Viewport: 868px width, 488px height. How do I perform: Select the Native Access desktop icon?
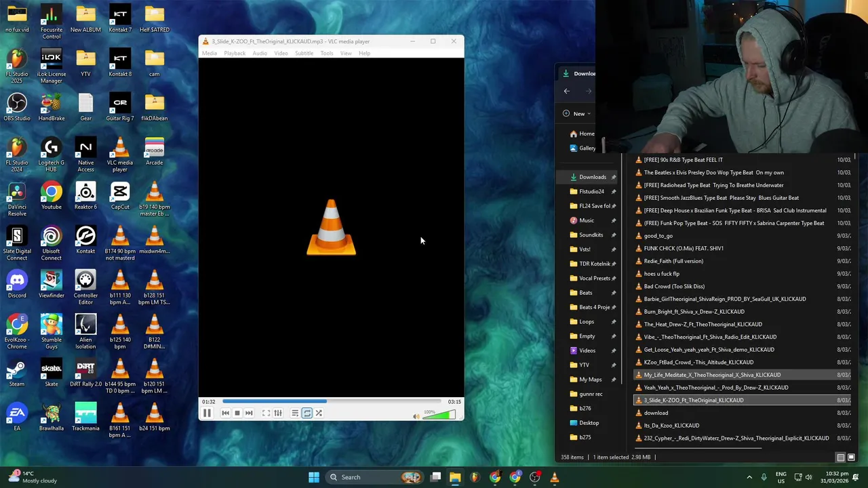(85, 155)
